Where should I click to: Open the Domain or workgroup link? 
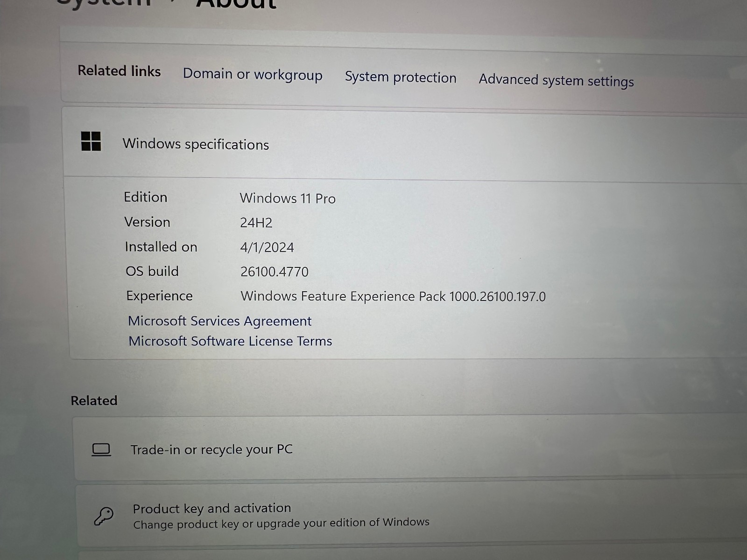coord(253,75)
